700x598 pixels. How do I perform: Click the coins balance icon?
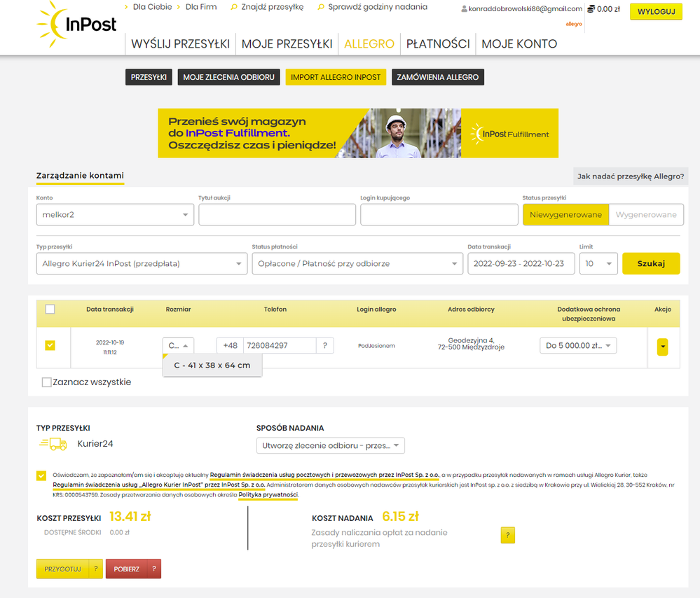point(591,9)
